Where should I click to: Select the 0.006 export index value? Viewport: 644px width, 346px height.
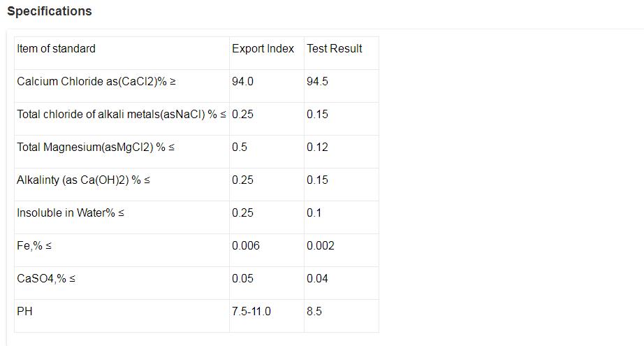[x=246, y=245]
